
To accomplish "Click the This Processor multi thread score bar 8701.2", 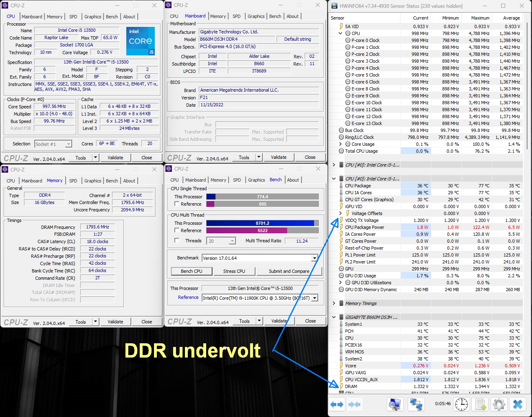I will pyautogui.click(x=262, y=223).
